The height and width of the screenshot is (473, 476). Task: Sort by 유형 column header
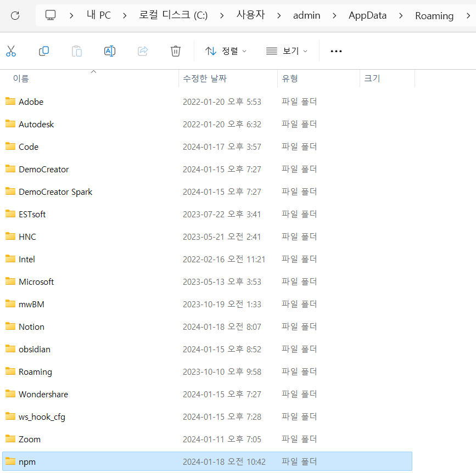tap(289, 78)
